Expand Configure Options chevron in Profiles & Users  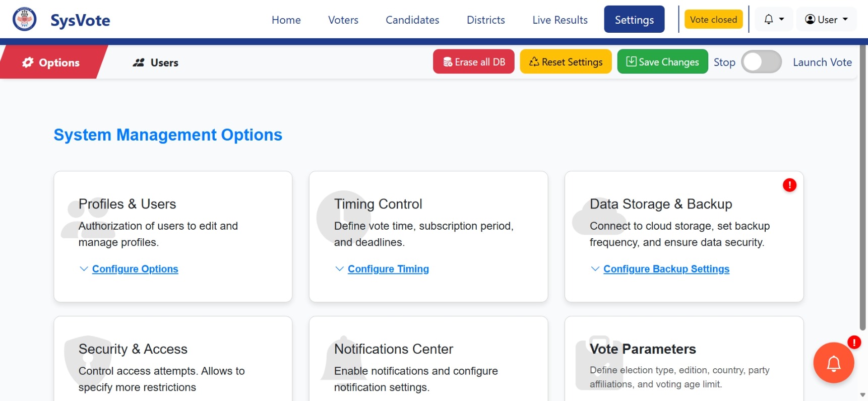click(x=84, y=269)
